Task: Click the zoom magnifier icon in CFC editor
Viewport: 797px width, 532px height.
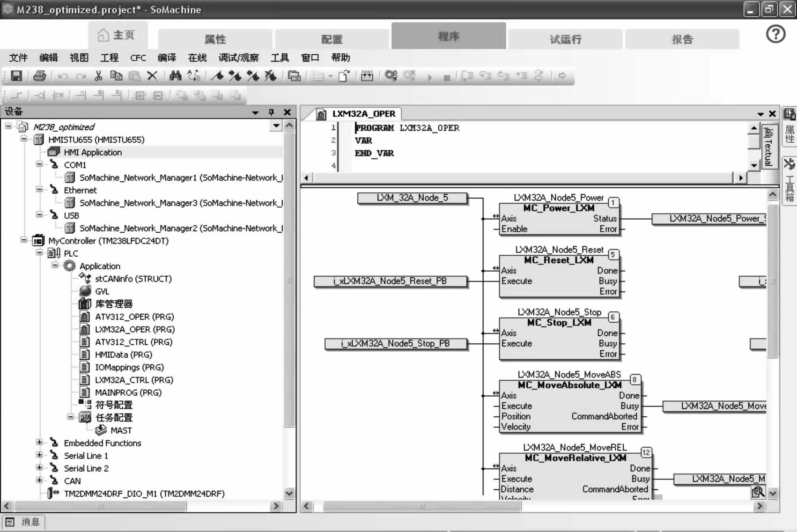Action: coord(758,492)
